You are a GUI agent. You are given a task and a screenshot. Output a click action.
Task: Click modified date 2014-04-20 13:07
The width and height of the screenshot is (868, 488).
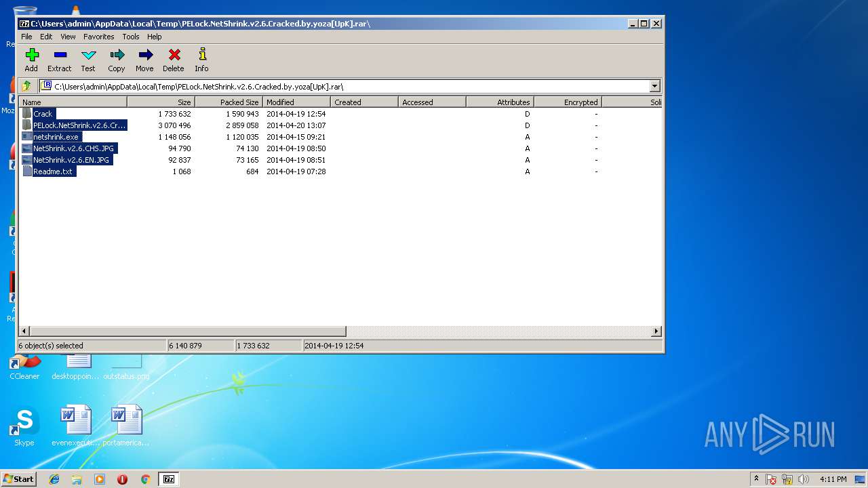296,125
